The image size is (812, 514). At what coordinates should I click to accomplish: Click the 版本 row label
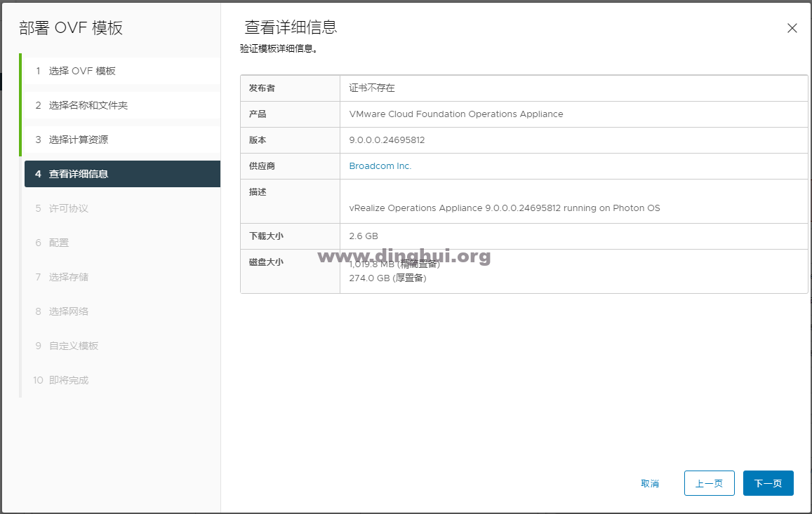click(258, 140)
